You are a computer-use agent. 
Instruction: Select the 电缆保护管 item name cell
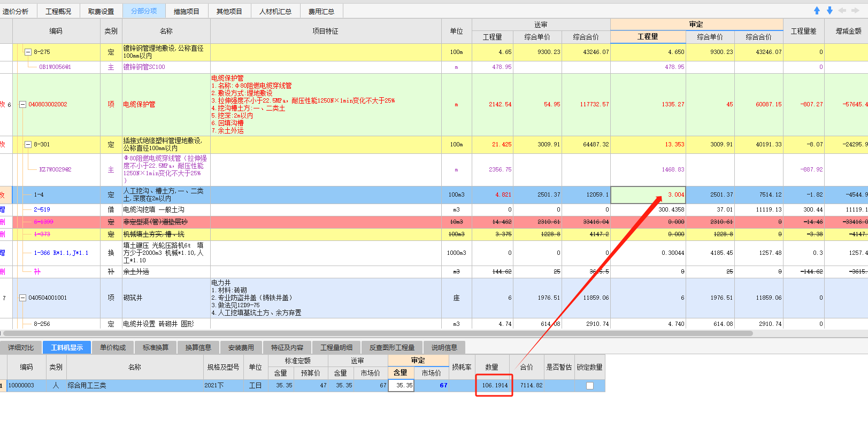pos(166,105)
